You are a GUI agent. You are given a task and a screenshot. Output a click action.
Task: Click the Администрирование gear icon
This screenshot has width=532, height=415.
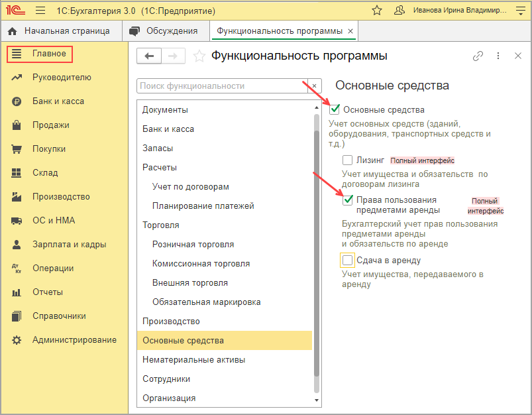tap(17, 340)
